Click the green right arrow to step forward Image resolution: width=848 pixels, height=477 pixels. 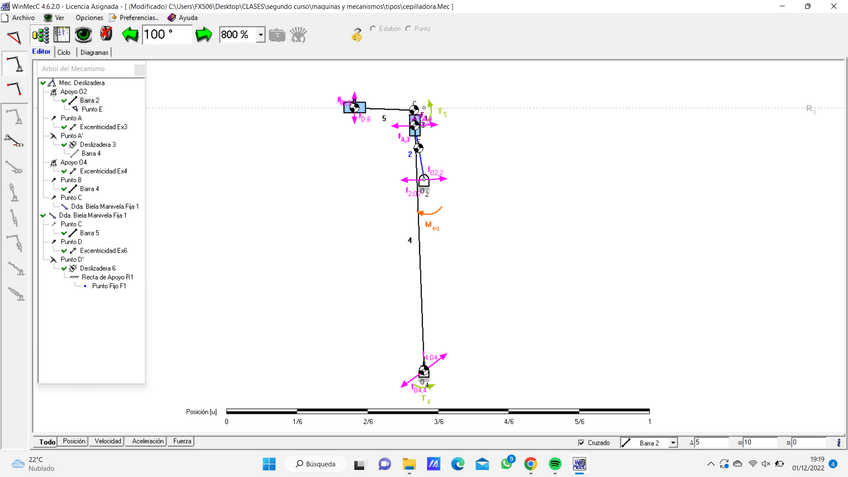[x=204, y=35]
